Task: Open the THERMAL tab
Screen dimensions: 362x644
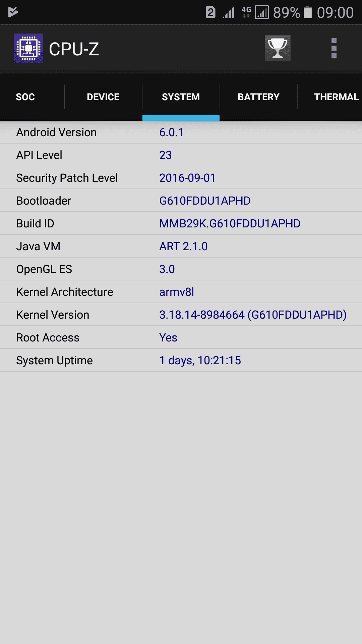Action: pyautogui.click(x=336, y=97)
